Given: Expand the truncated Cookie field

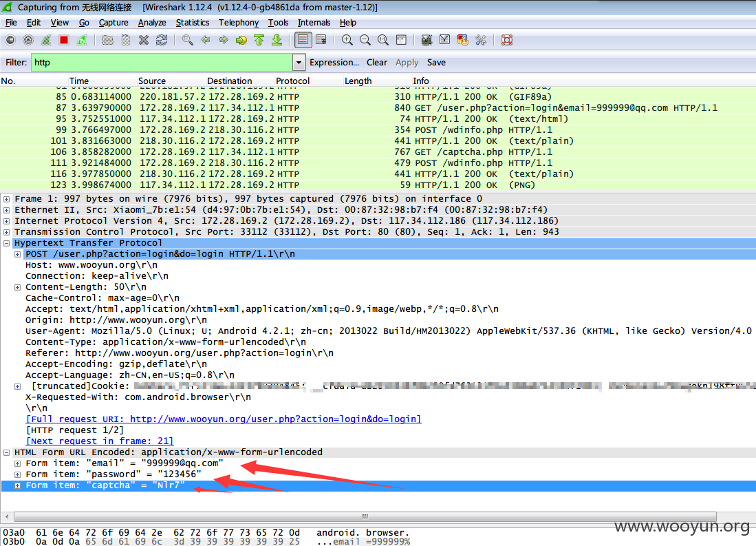Looking at the screenshot, I should (17, 386).
